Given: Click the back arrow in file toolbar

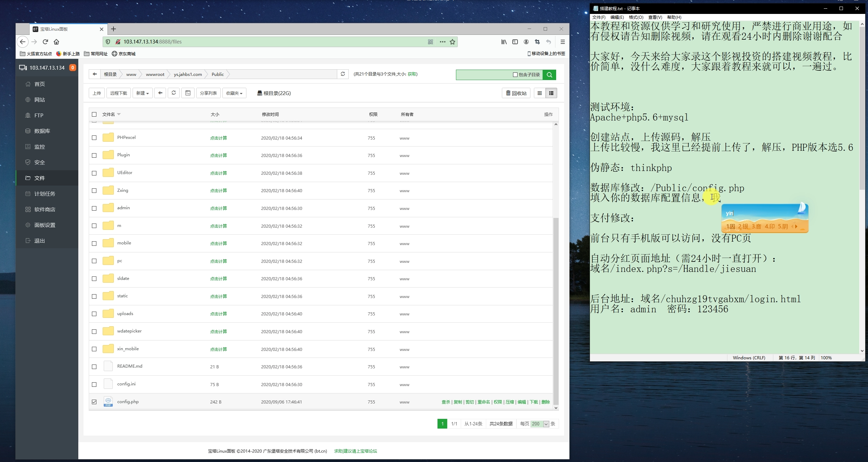Looking at the screenshot, I should pos(160,93).
